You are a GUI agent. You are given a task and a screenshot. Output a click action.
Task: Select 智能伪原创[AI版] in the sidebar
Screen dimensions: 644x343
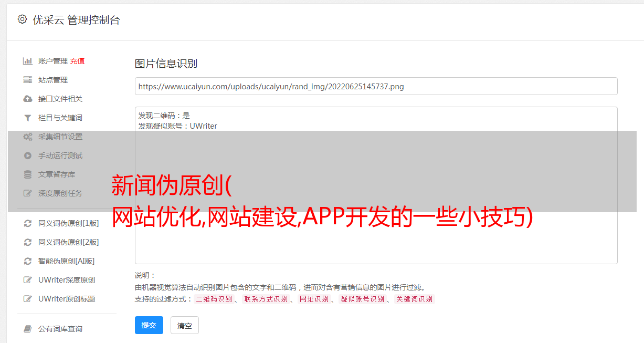(x=67, y=261)
